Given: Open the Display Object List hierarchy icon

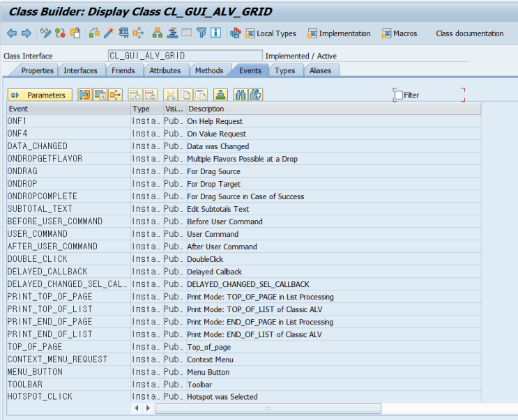Looking at the screenshot, I should coord(158,33).
